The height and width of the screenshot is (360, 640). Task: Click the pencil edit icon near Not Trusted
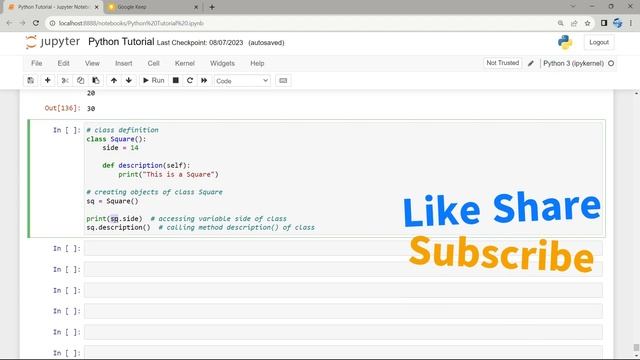click(531, 63)
